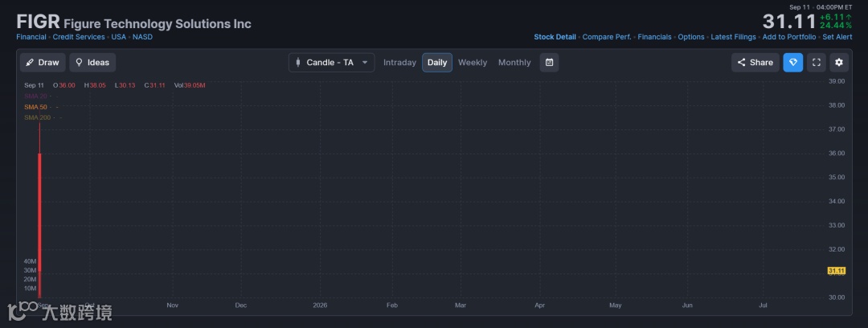Switch to Weekly timeframe
868x328 pixels.
click(x=473, y=63)
